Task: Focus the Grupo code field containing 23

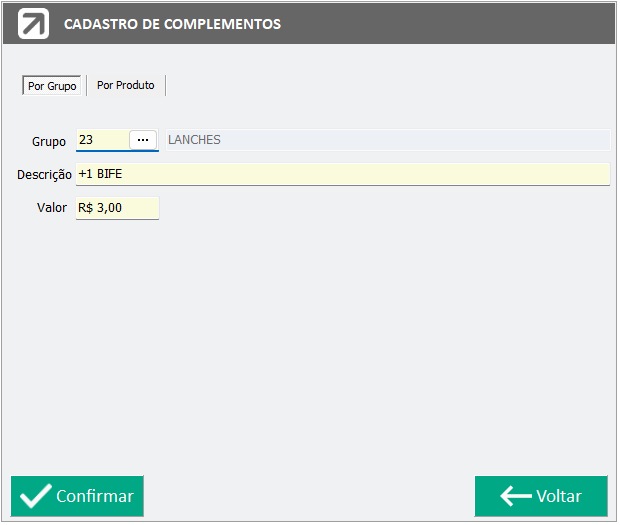Action: click(x=102, y=140)
